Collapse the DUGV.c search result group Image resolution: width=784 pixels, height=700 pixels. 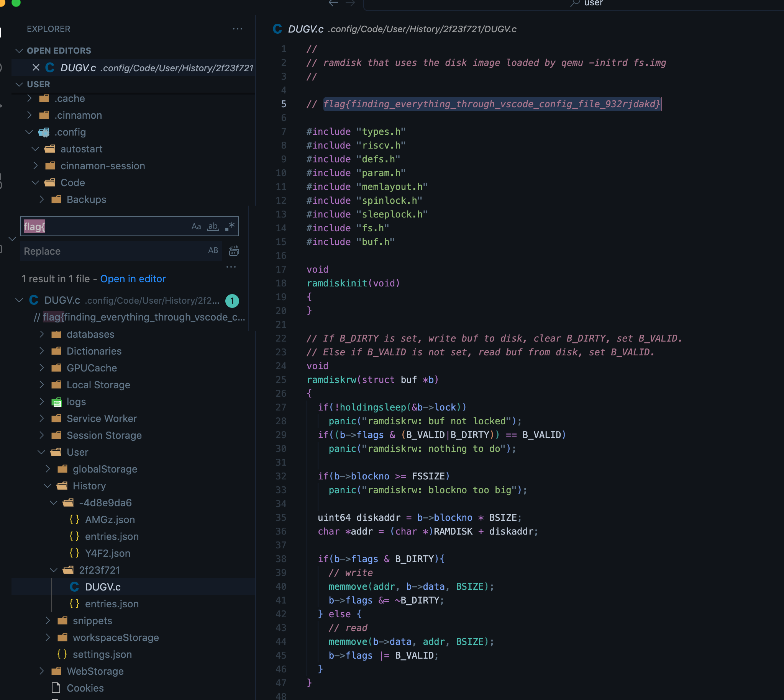[x=19, y=300]
